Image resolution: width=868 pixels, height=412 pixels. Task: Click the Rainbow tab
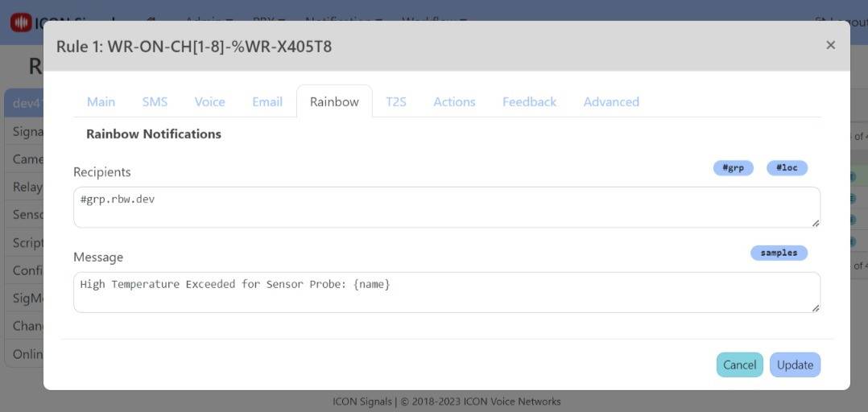point(334,101)
